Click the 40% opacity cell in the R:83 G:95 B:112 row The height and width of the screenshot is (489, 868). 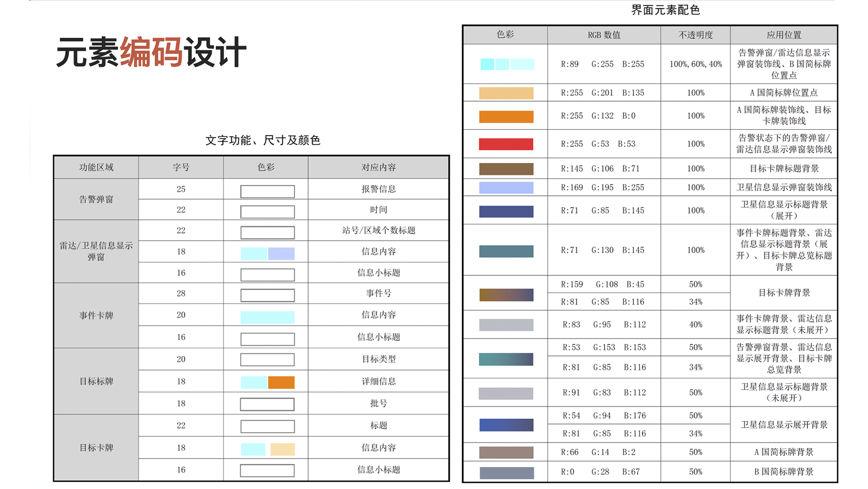(695, 325)
